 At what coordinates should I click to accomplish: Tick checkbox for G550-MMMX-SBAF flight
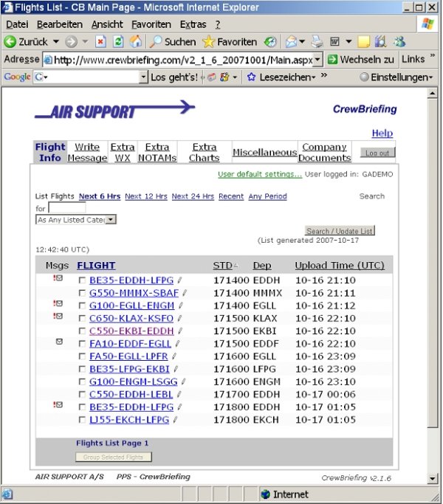point(83,293)
